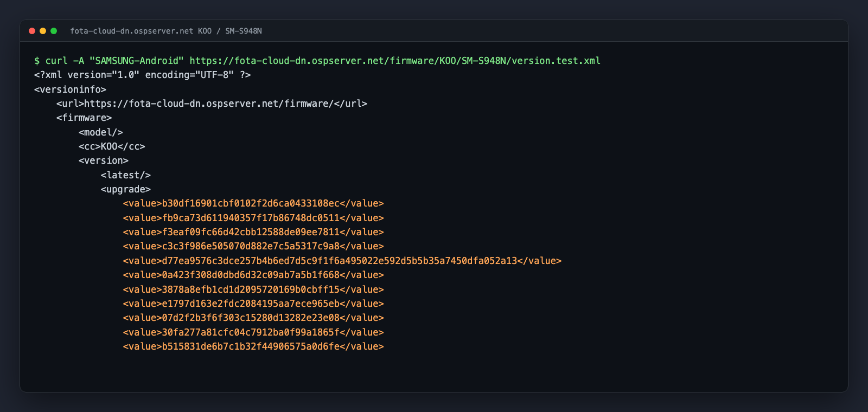Click the red close window button
Screen dimensions: 868x412
coord(32,31)
